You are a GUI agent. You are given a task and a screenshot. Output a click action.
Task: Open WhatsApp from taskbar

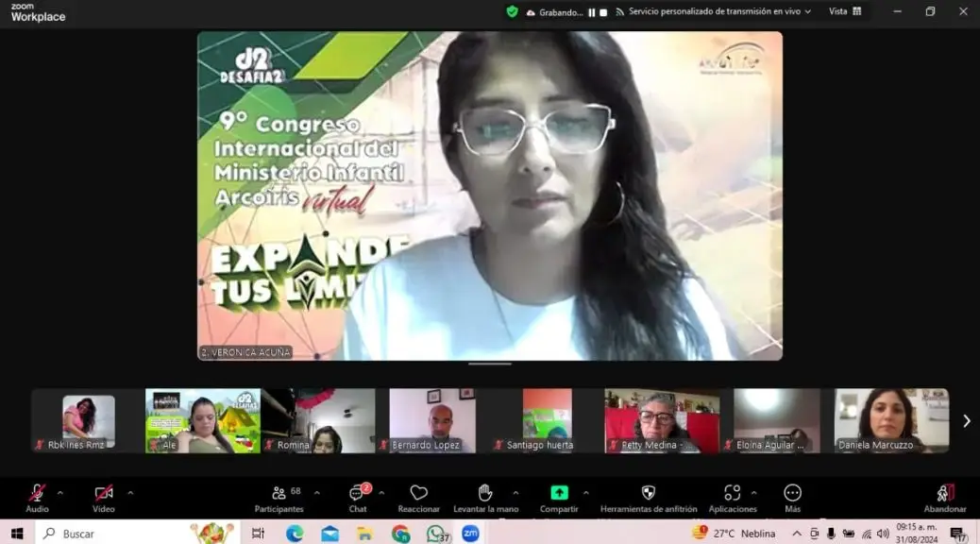436,534
